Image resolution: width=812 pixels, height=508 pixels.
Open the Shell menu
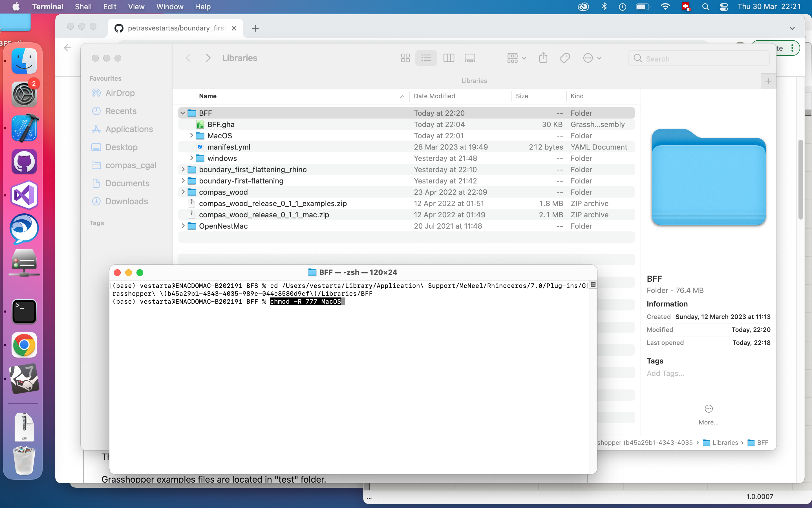click(83, 7)
